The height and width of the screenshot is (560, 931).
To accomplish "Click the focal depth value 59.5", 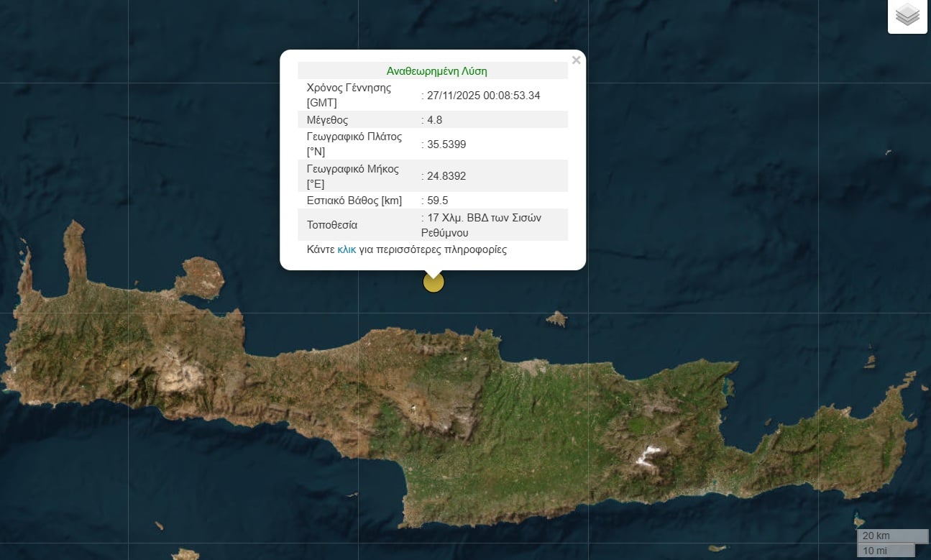I will tap(437, 200).
